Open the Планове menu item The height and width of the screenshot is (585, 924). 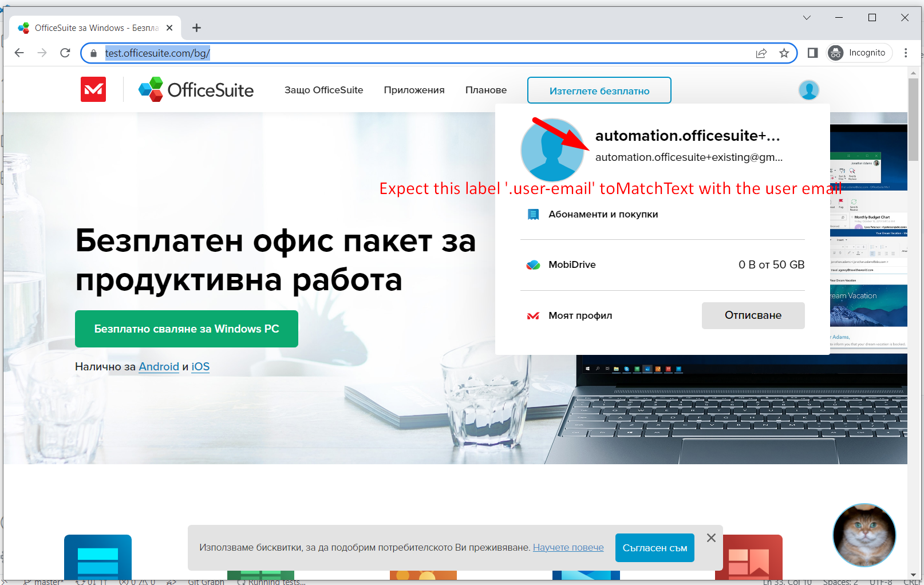(486, 90)
